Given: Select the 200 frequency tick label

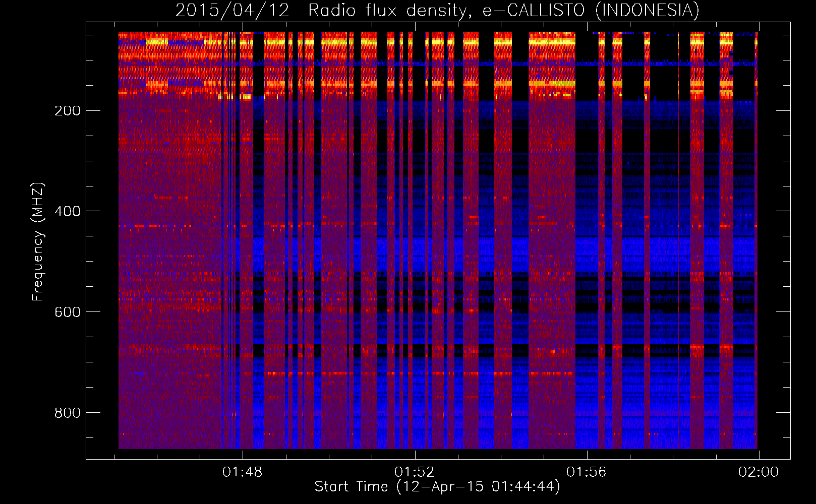Looking at the screenshot, I should tap(67, 111).
